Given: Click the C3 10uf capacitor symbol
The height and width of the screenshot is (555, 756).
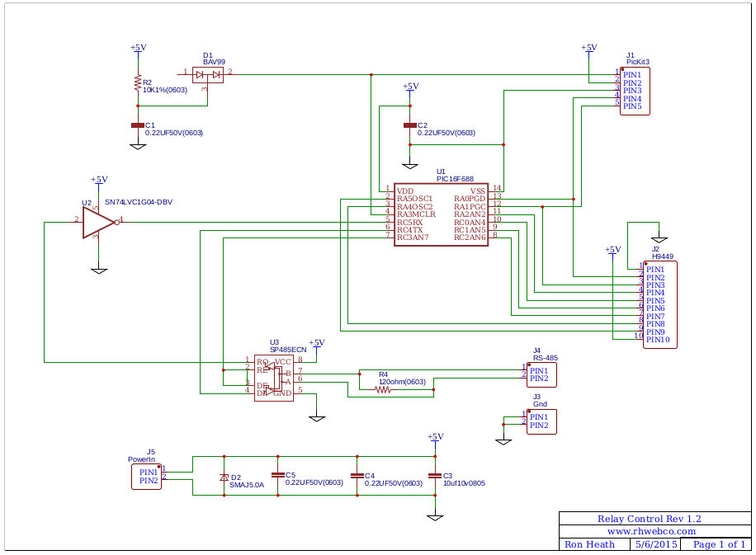Looking at the screenshot, I should pos(435,476).
